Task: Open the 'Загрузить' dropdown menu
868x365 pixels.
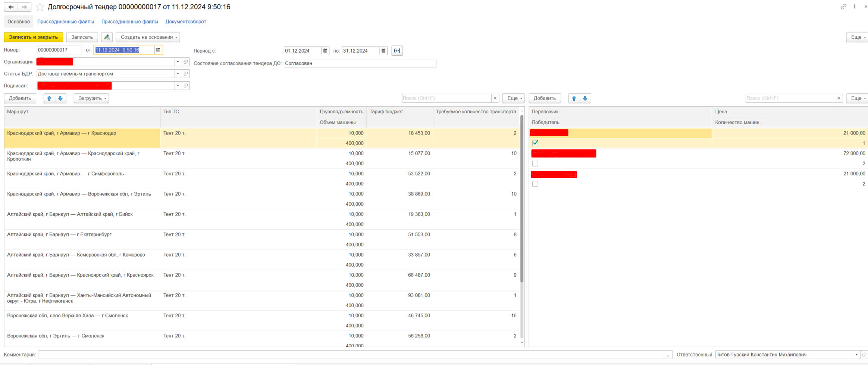Action: coord(91,98)
